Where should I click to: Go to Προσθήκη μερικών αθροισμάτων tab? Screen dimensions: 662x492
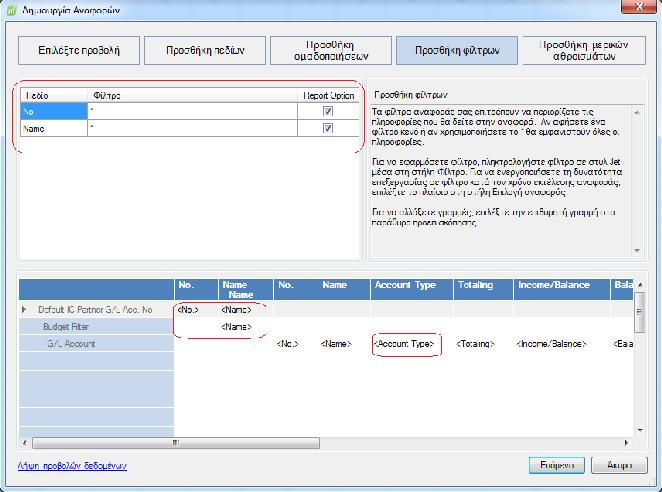pyautogui.click(x=584, y=51)
